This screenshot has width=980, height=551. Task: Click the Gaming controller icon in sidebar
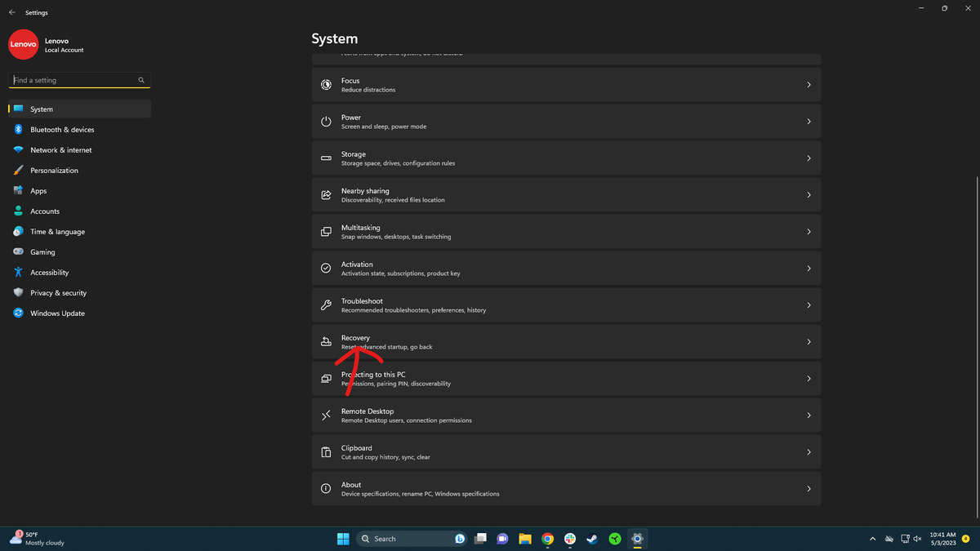click(x=18, y=251)
